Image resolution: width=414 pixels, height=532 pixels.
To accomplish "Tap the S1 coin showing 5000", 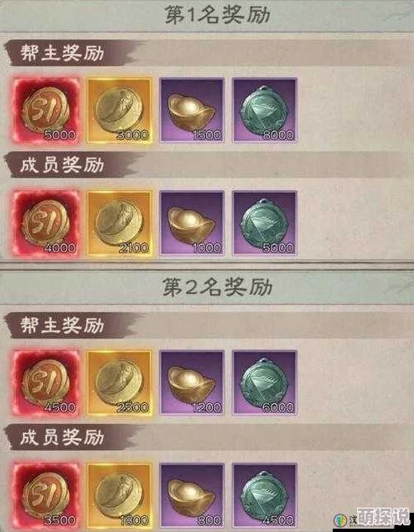I will pyautogui.click(x=46, y=111).
